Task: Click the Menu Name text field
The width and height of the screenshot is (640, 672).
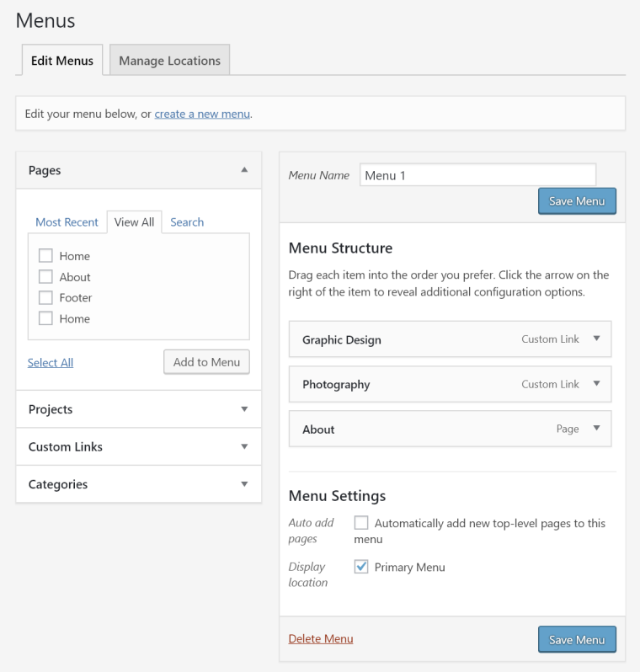Action: click(x=477, y=175)
